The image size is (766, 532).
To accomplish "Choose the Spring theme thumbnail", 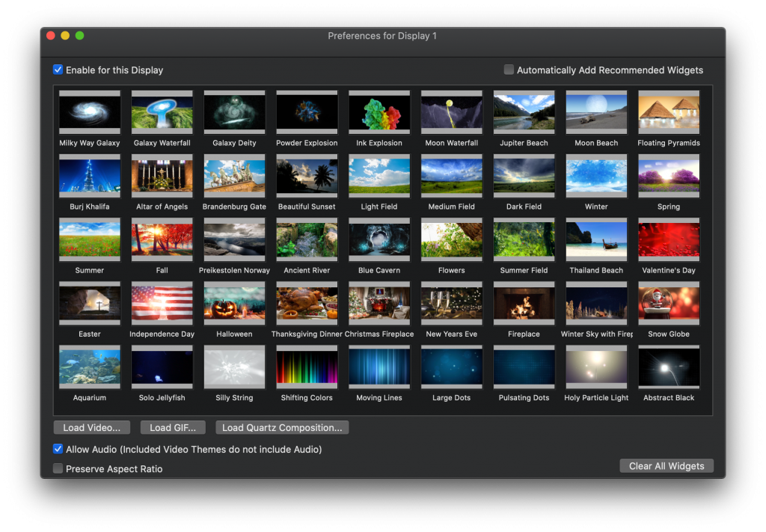I will [669, 176].
